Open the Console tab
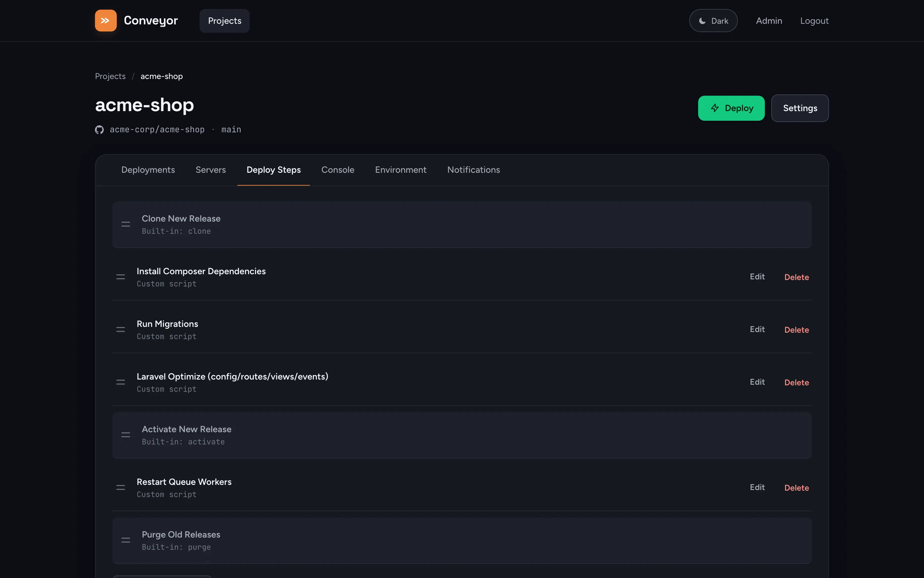Screen dimensions: 924x578 (338, 170)
